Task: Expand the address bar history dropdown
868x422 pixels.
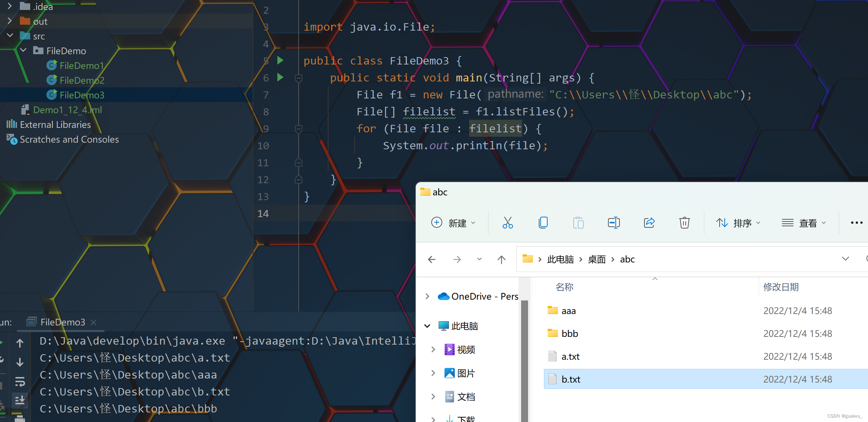Action: (x=846, y=259)
